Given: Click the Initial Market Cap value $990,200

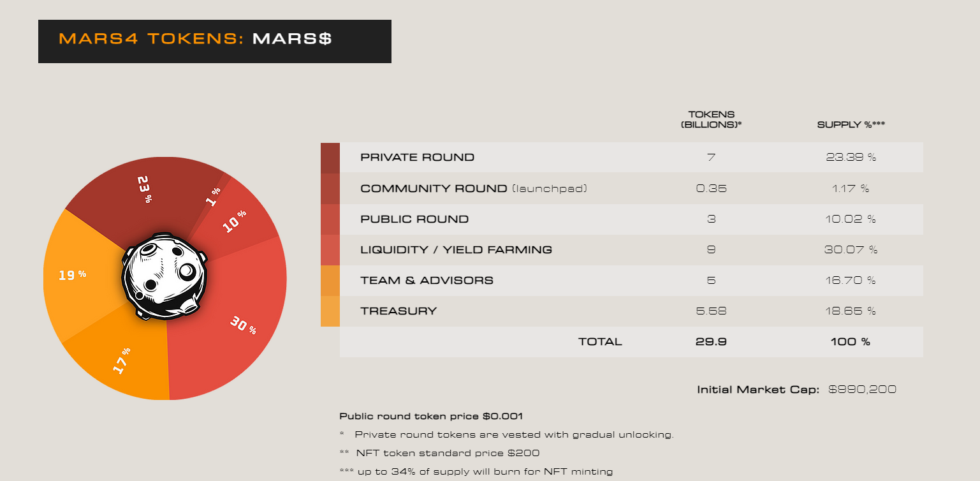Looking at the screenshot, I should [x=862, y=389].
